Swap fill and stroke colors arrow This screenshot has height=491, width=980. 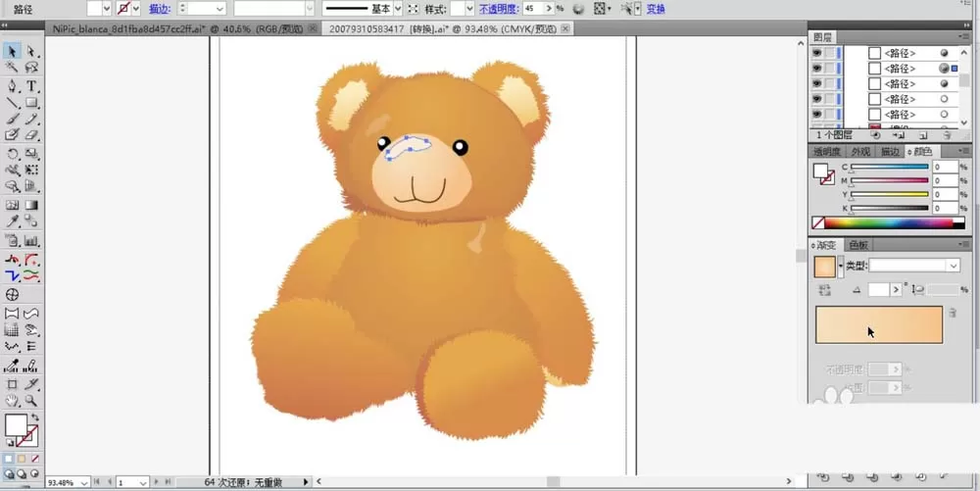(x=35, y=417)
